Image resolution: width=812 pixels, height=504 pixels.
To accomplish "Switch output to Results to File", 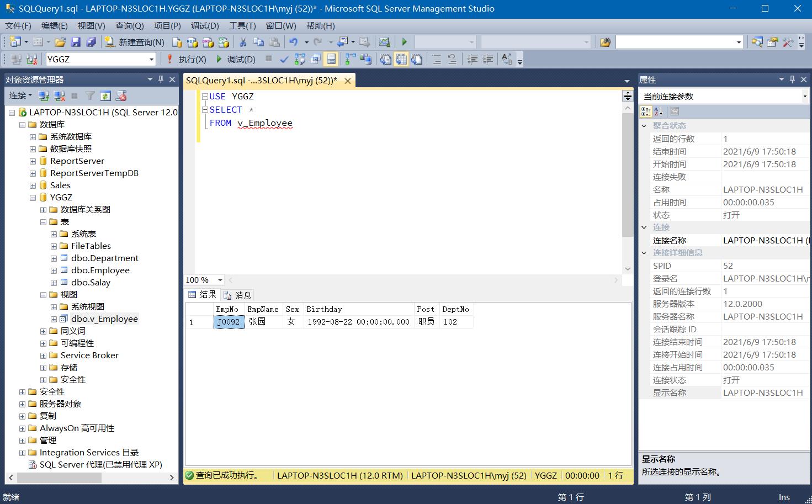I will [417, 59].
